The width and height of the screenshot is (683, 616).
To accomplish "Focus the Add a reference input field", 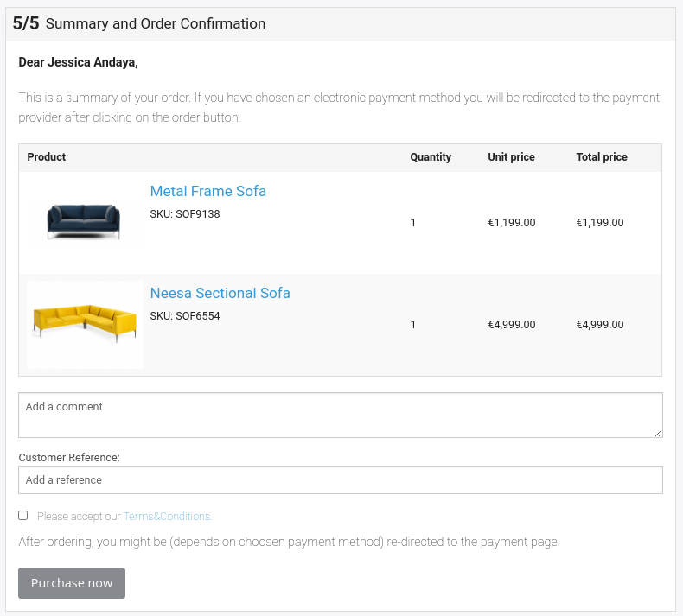I will pos(340,479).
